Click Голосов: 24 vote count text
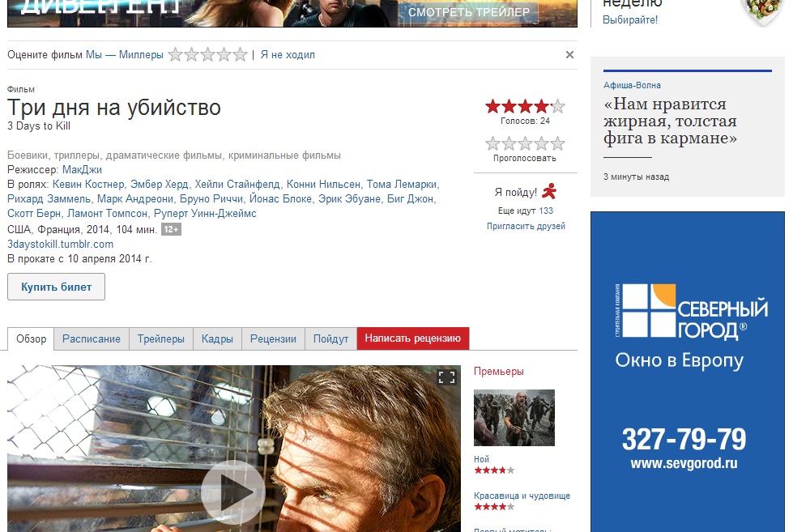This screenshot has height=532, width=793. tap(525, 121)
